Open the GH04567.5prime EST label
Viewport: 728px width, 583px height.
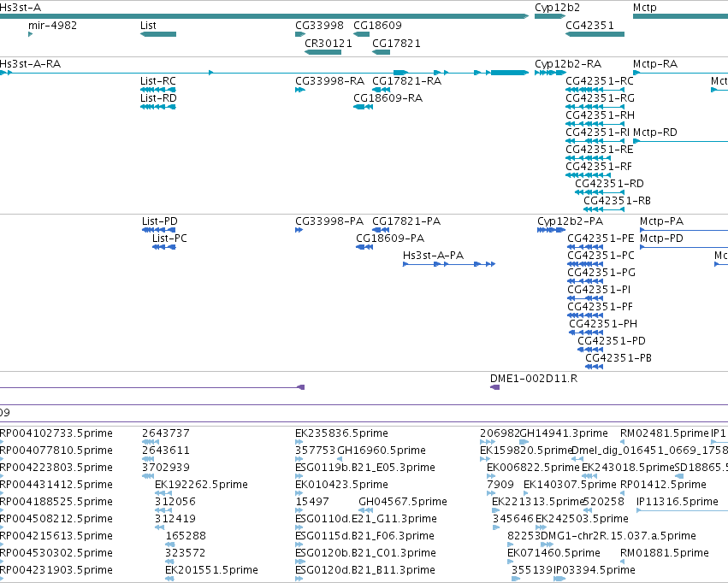403,502
